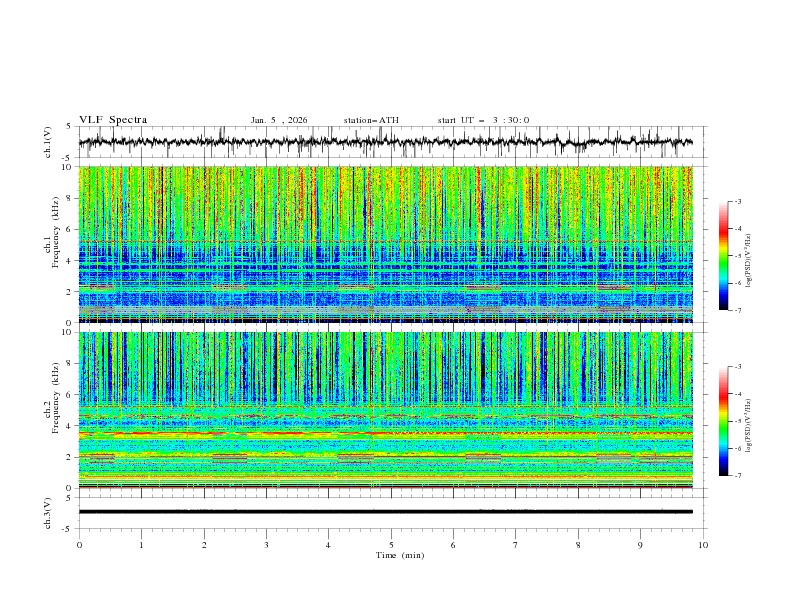The image size is (792, 612).
Task: Click the time axis tick label '10'
Action: [x=703, y=545]
